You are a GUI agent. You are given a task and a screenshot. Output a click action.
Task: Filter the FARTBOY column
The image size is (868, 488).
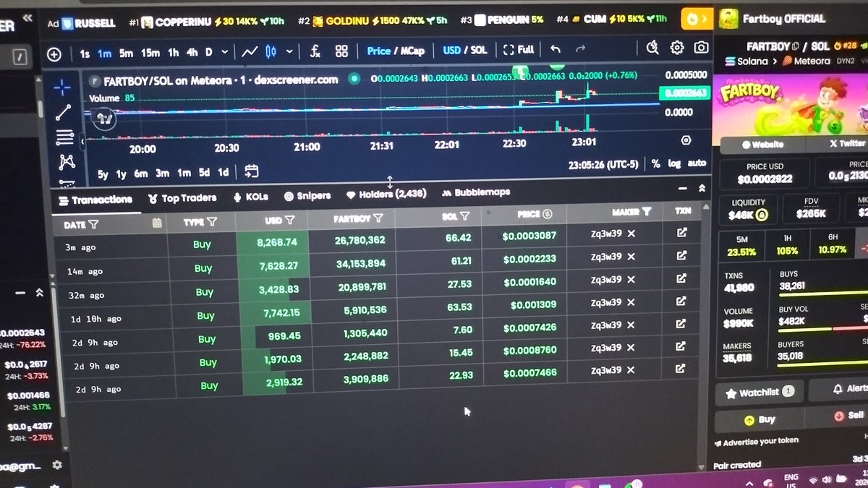point(378,218)
